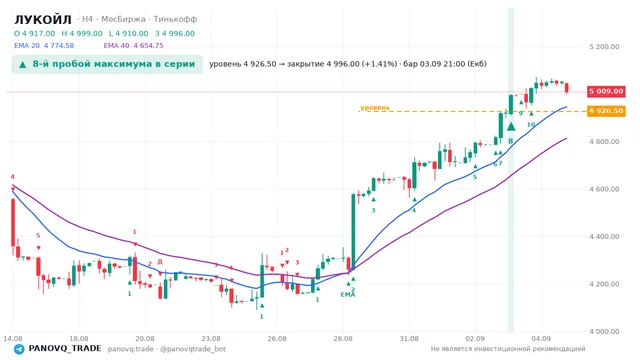Click the open price 'O 4 917.00'

click(34, 33)
